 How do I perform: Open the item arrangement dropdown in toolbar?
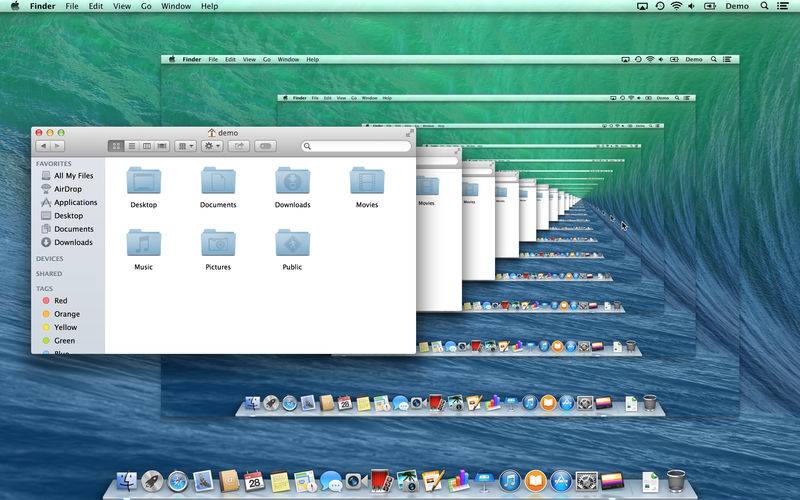(185, 146)
